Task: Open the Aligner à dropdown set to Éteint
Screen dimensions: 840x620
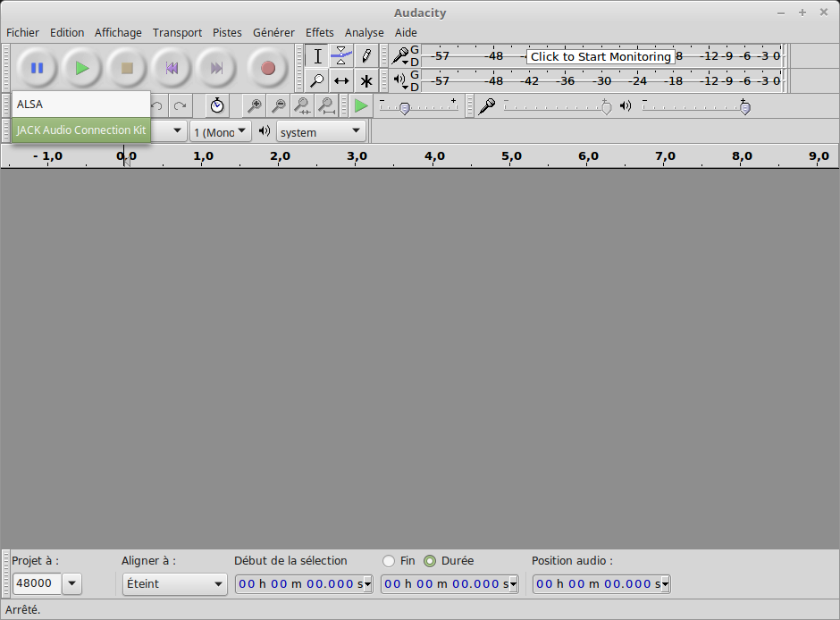Action: [x=175, y=584]
